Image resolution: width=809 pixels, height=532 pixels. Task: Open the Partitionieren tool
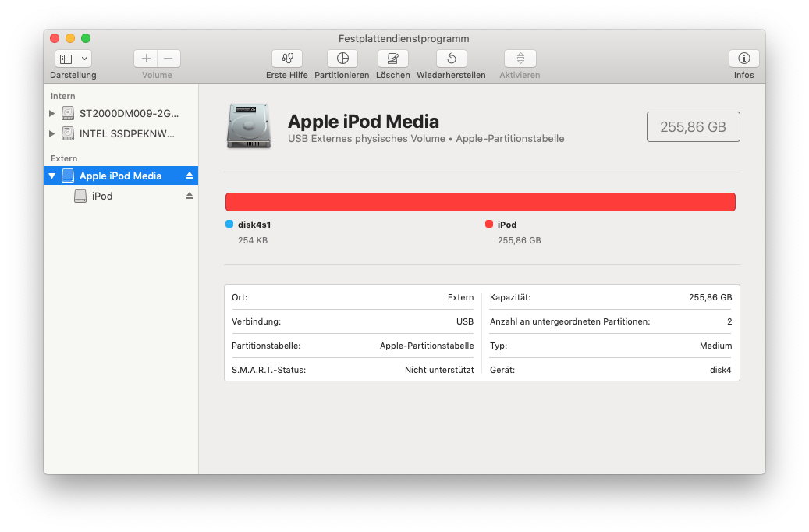click(342, 59)
